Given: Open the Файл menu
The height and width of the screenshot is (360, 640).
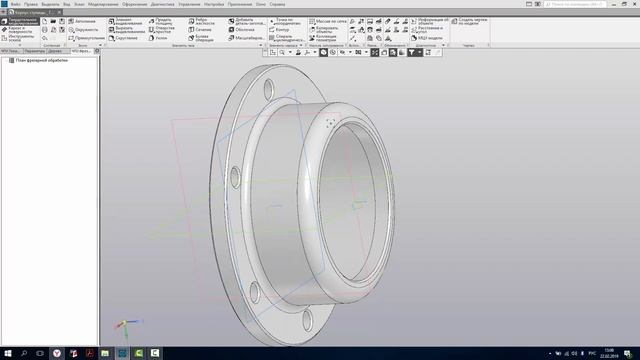Looking at the screenshot, I should tap(16, 4).
